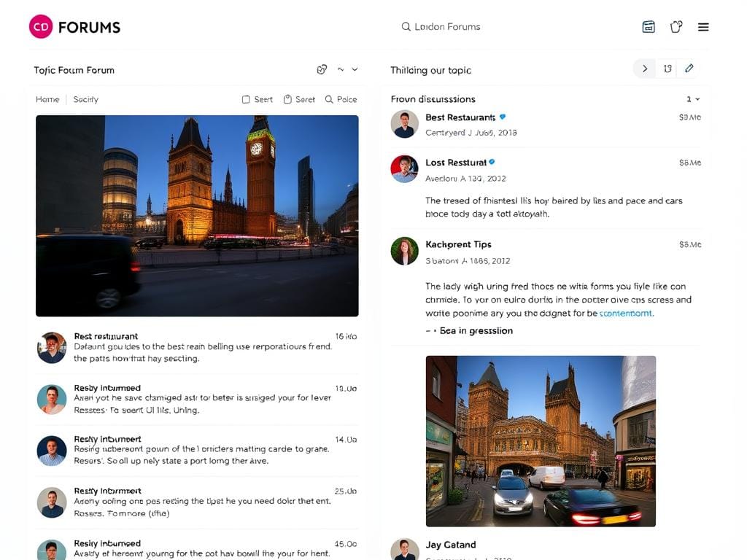Expand the Topic Forum chevron dropdown
747x560 pixels.
click(x=355, y=69)
